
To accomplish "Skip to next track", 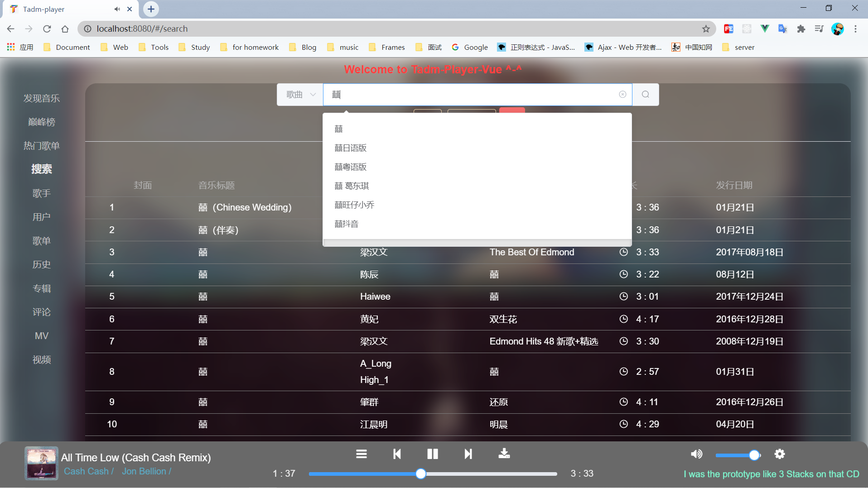I will click(468, 454).
